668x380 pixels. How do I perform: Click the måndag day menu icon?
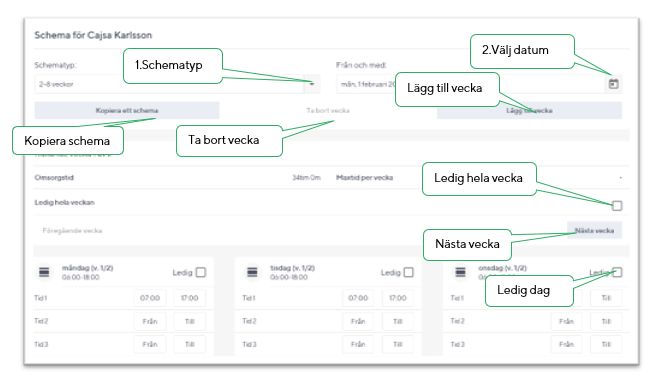click(x=44, y=272)
